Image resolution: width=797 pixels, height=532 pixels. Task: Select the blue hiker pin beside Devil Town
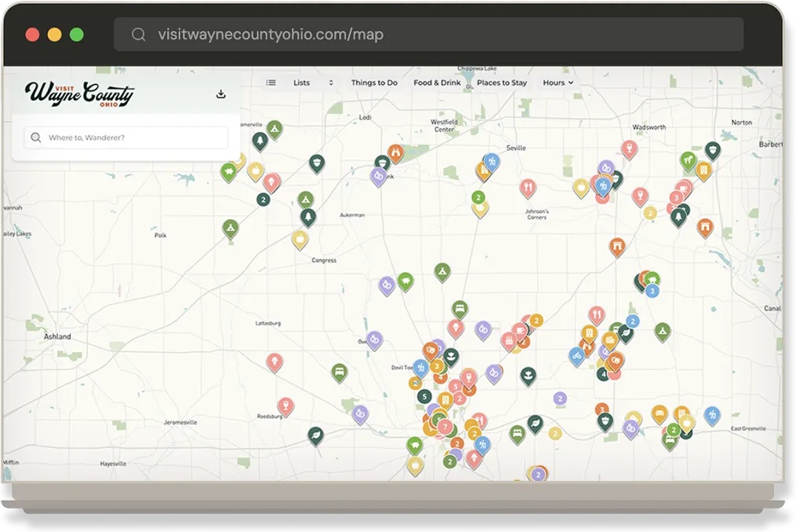(x=421, y=367)
